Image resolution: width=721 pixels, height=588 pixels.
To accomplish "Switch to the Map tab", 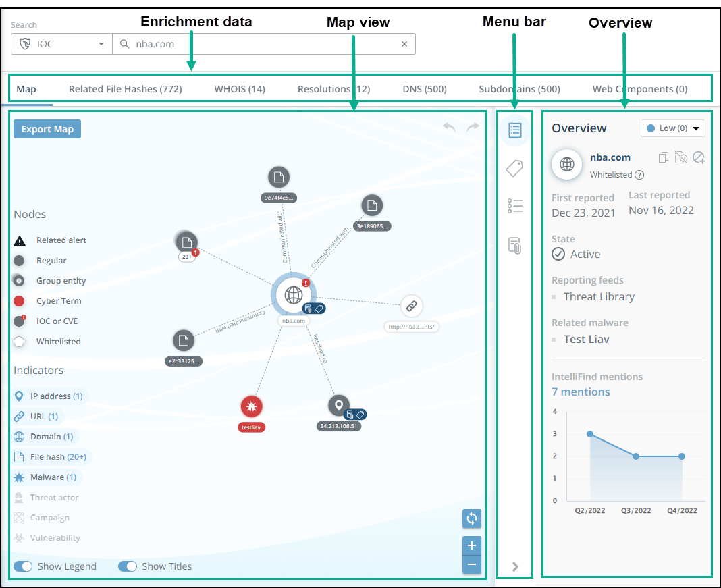I will pyautogui.click(x=26, y=89).
